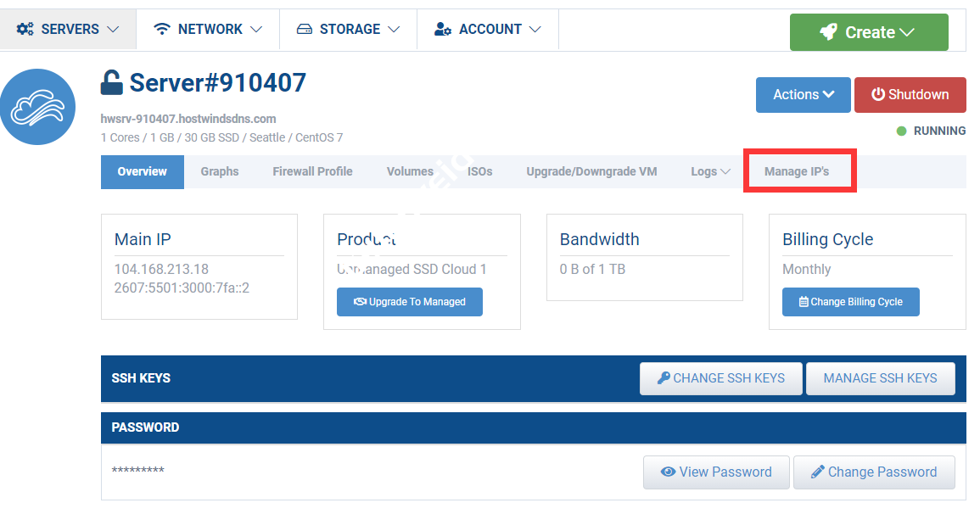The height and width of the screenshot is (514, 980).
Task: Click the Change Password button
Action: tap(874, 472)
